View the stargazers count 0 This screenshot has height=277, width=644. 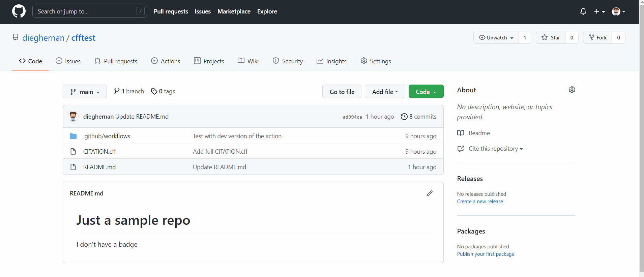tap(572, 38)
